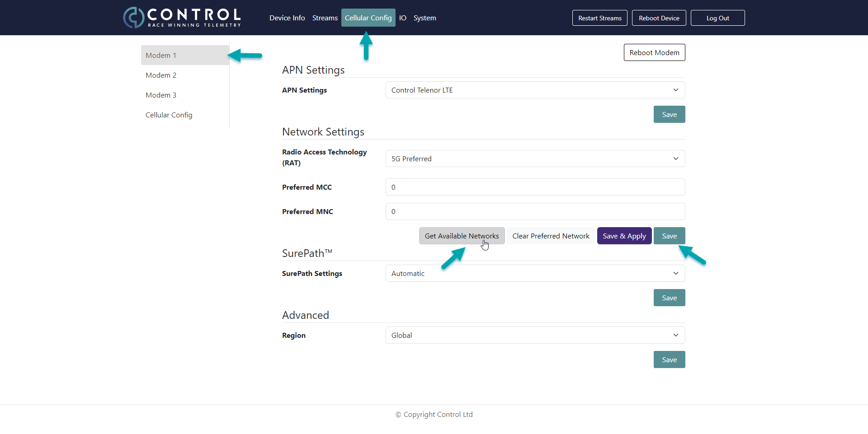Viewport: 868px width, 434px height.
Task: Go to the Streams tab
Action: click(x=325, y=18)
